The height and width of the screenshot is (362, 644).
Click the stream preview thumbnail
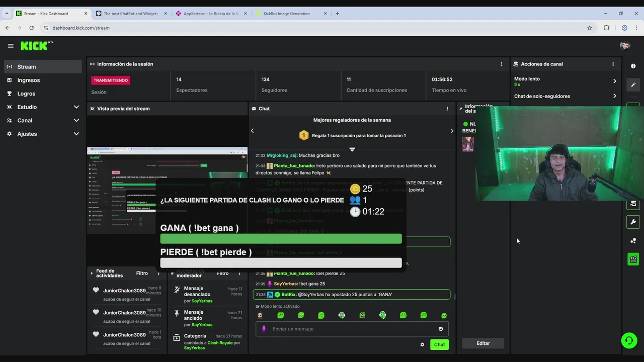pyautogui.click(x=167, y=190)
